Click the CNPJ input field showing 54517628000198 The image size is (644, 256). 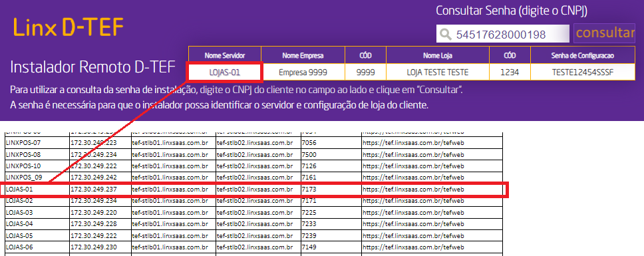click(503, 34)
